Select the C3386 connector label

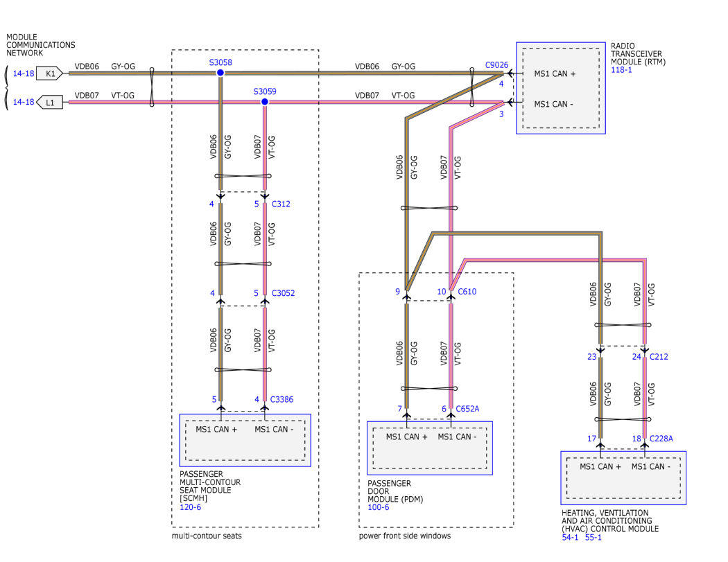pos(283,398)
